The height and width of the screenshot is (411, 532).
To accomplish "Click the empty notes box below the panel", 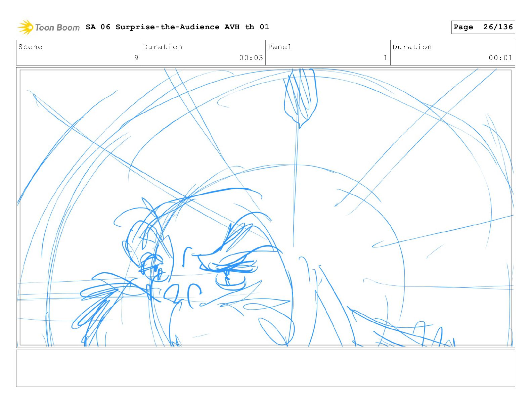I will click(266, 368).
